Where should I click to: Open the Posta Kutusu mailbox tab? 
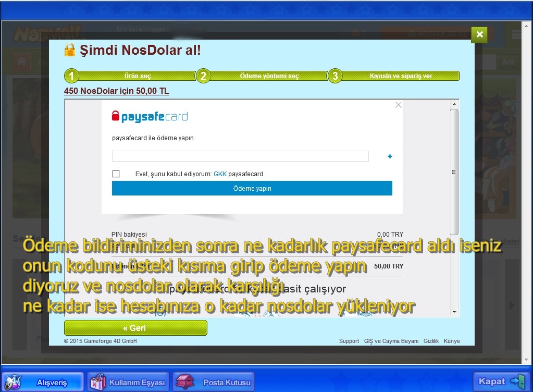point(214,382)
